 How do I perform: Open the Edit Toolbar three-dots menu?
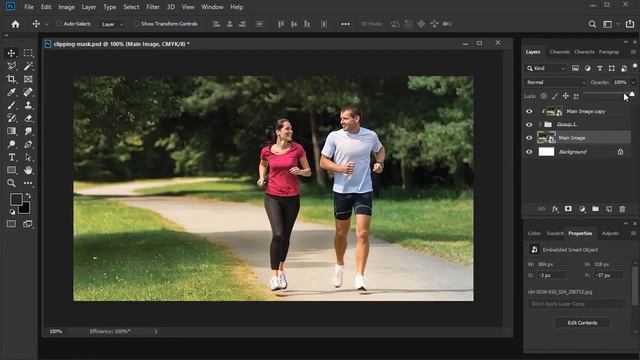28,183
